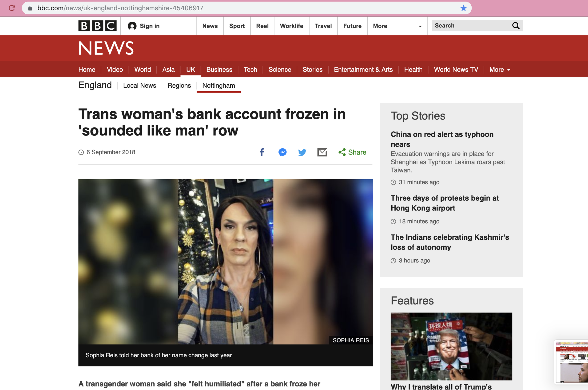The height and width of the screenshot is (390, 588).
Task: Click the lock icon in the address bar
Action: 30,8
